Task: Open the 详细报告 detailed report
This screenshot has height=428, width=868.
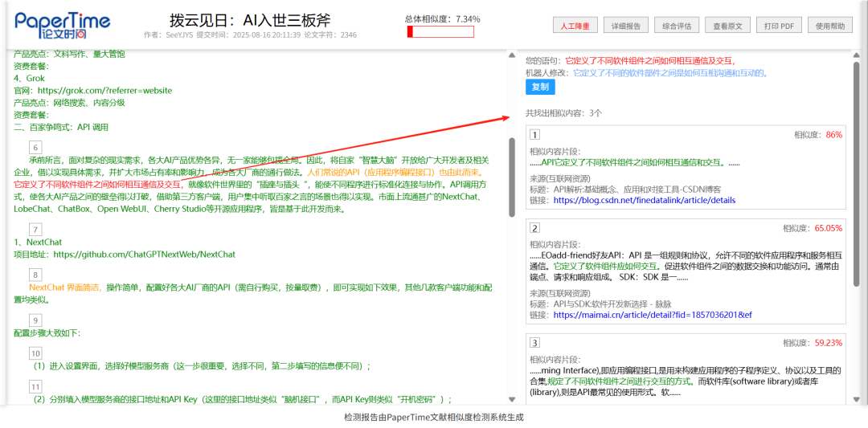Action: [626, 26]
